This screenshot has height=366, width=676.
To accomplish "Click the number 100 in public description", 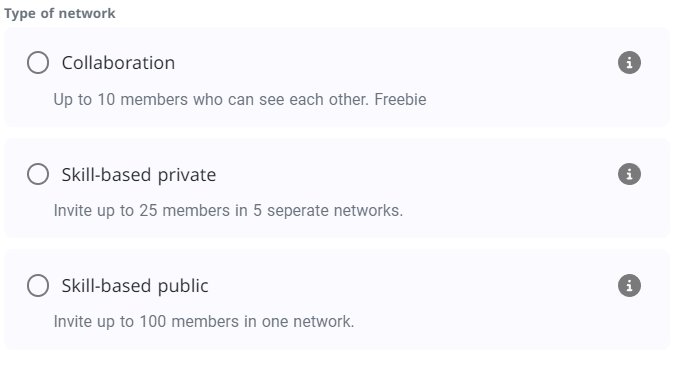I will pos(152,322).
